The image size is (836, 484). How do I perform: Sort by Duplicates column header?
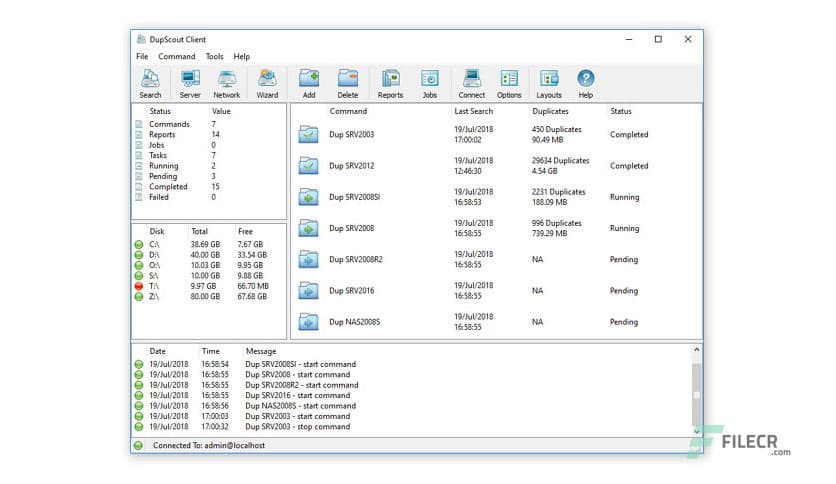pos(551,112)
